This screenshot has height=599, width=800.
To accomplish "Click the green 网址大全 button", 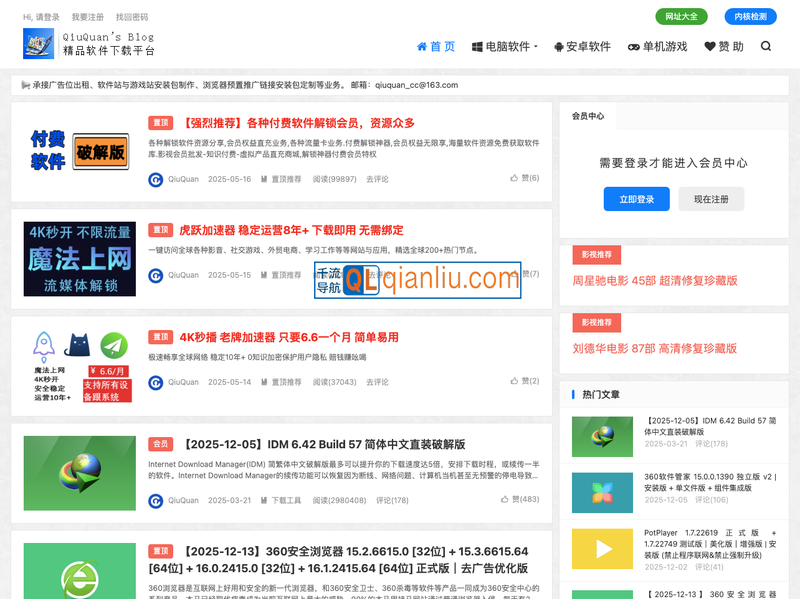I will pos(683,17).
